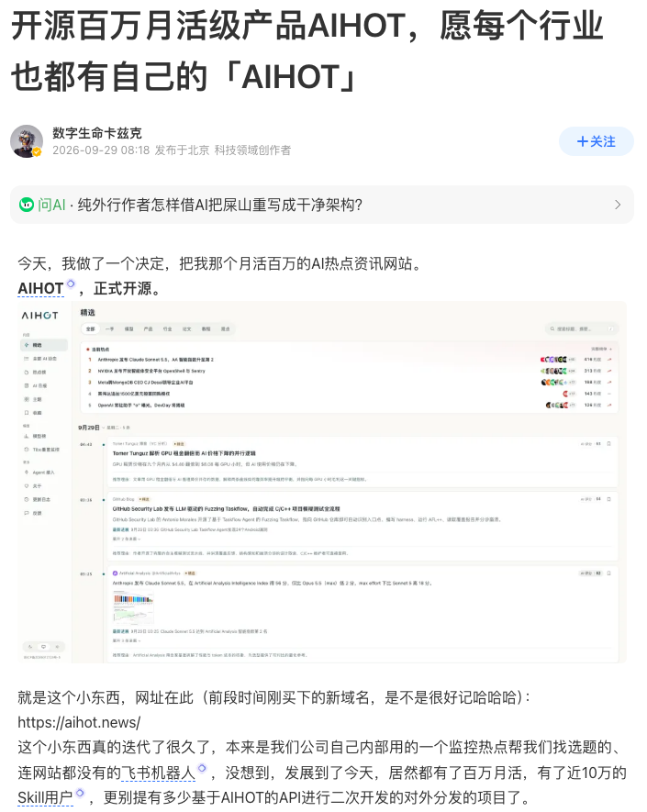Click Claude Sonnet 5.5 hot item in screenshot
Image resolution: width=647 pixels, height=812 pixels.
[x=155, y=360]
